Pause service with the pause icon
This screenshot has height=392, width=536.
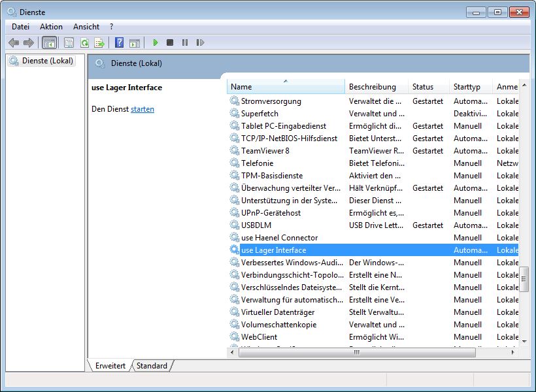click(185, 42)
